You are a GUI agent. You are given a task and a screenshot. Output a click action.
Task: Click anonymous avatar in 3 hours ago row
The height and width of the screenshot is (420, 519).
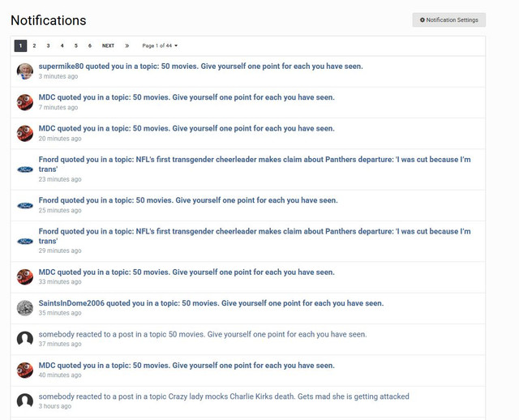(x=25, y=401)
